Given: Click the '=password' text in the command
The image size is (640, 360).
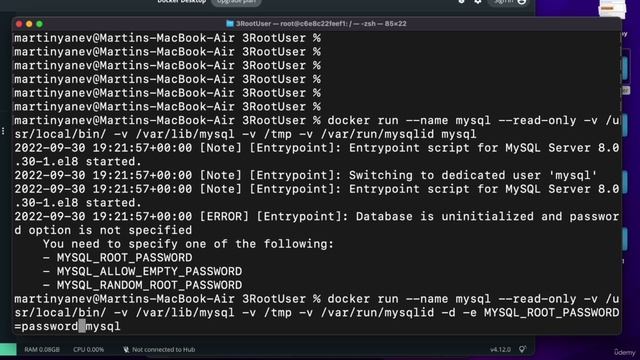Looking at the screenshot, I should pos(46,326).
